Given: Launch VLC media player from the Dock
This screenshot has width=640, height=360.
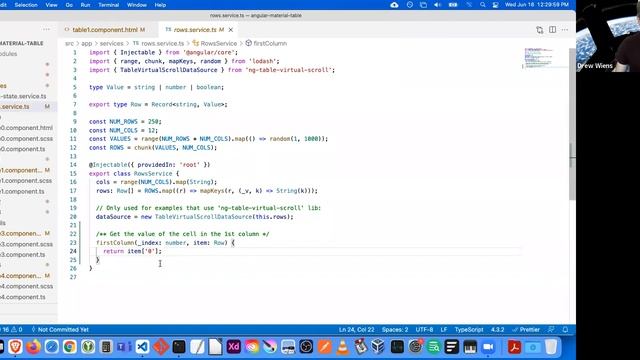Looking at the screenshot, I should tap(343, 347).
